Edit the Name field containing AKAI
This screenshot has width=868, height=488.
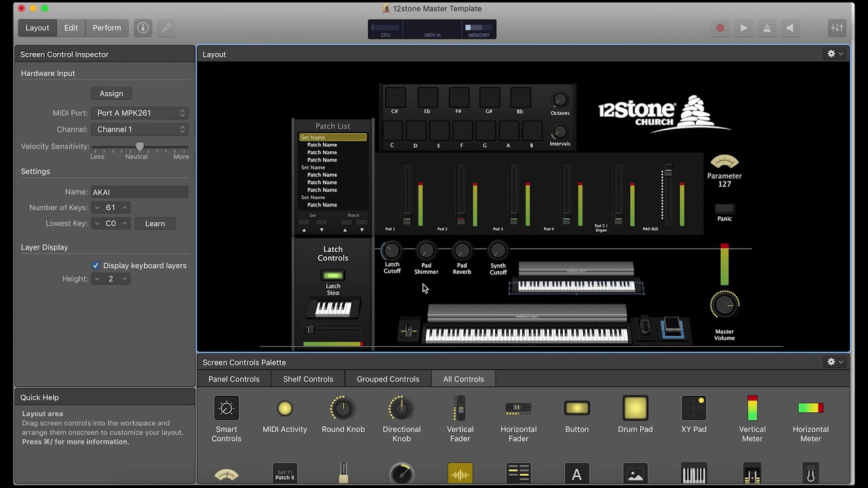[140, 192]
